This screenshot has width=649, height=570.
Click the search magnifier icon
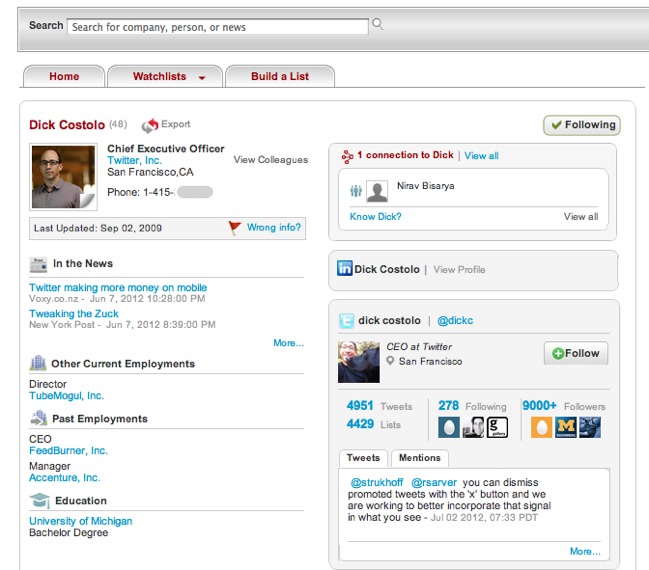(377, 24)
